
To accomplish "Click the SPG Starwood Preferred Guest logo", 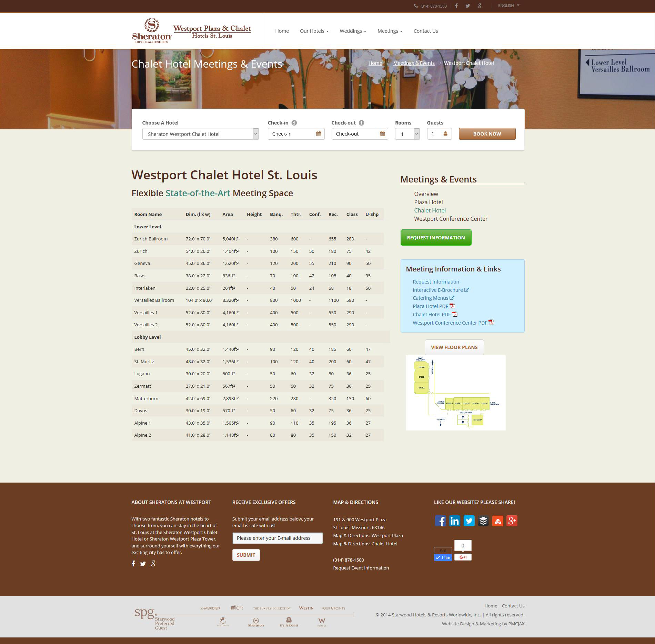I will click(x=154, y=619).
